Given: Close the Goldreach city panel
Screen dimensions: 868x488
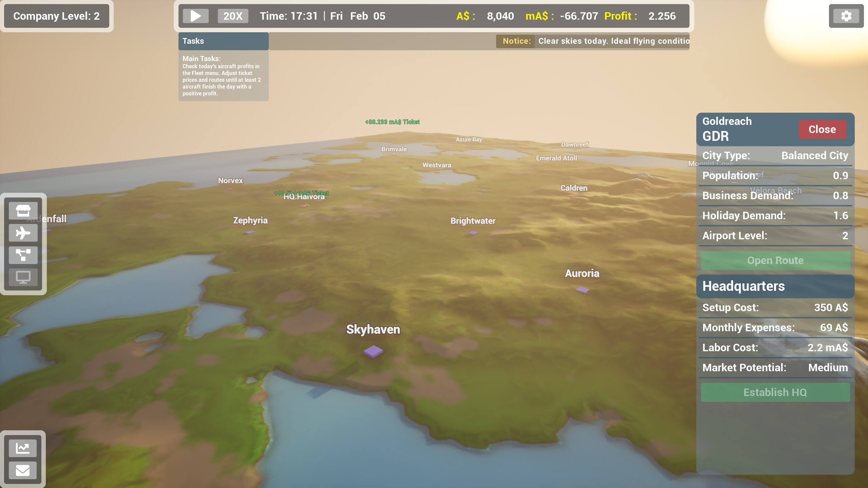Looking at the screenshot, I should point(822,129).
